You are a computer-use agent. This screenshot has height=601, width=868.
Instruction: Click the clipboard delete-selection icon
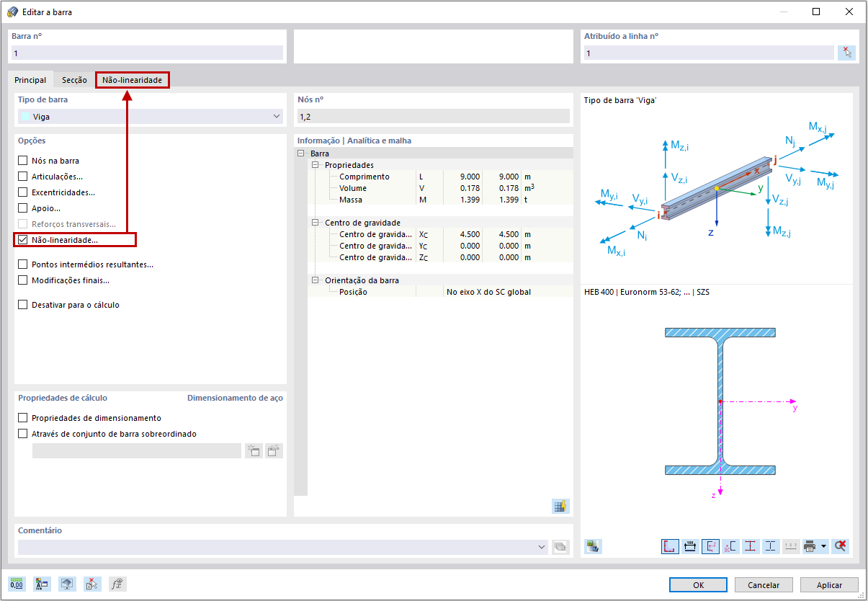pos(92,584)
